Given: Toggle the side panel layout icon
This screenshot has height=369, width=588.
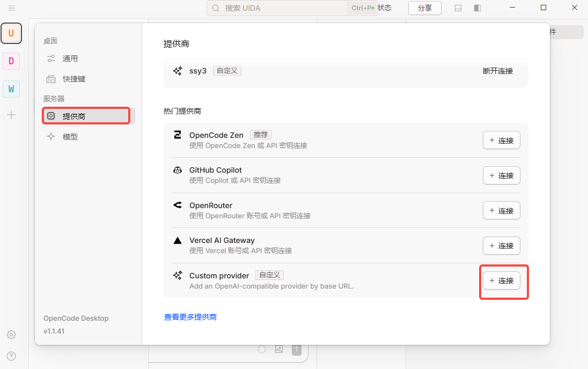Looking at the screenshot, I should coord(477,8).
